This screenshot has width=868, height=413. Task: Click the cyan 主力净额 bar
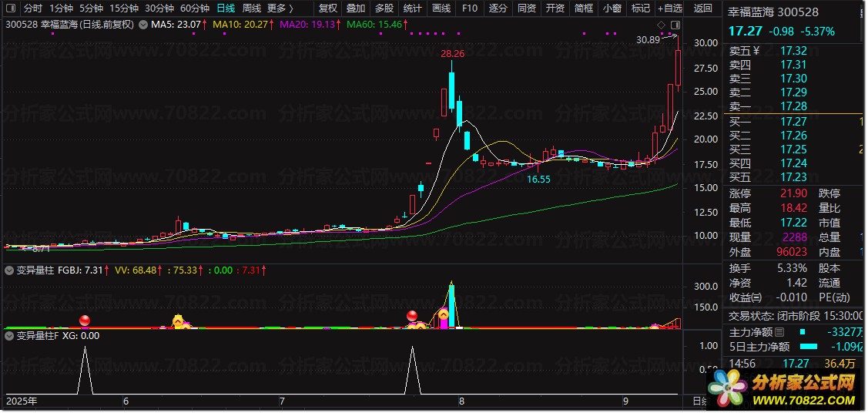tap(804, 332)
